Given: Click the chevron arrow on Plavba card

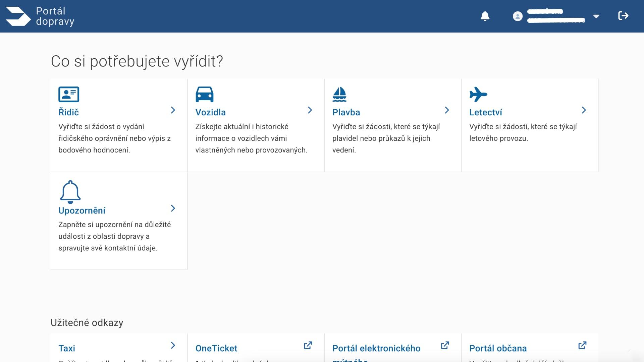Looking at the screenshot, I should (447, 110).
